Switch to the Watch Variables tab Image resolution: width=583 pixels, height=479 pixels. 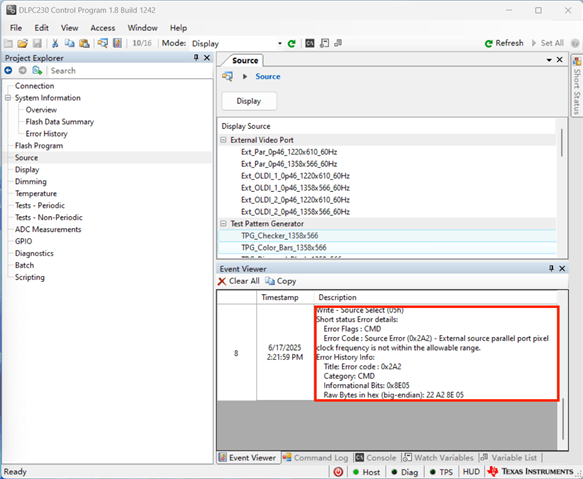pos(438,458)
